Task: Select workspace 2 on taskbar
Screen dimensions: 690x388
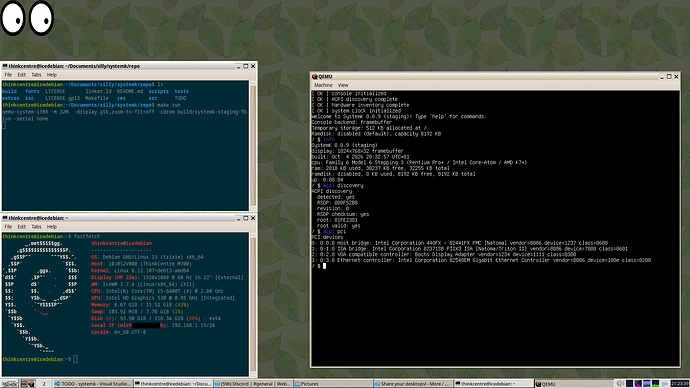Action: 44,384
